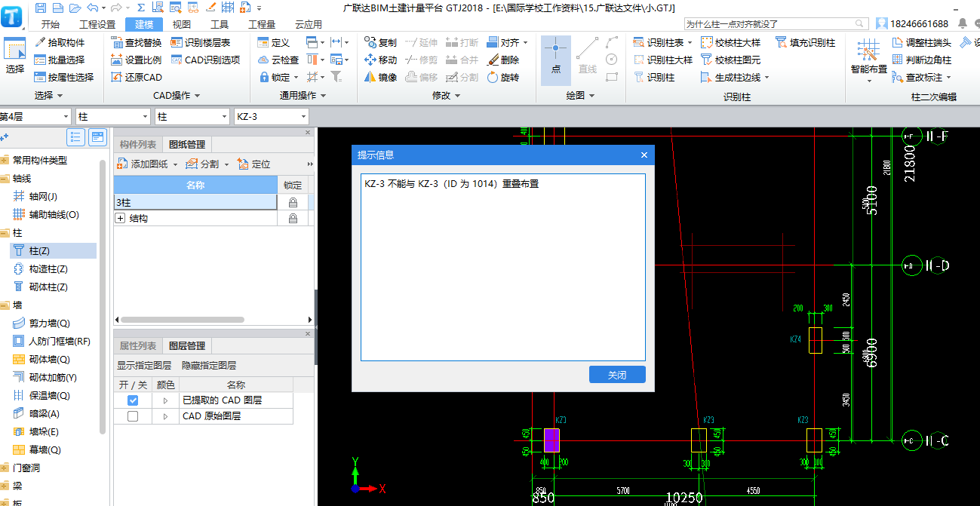
Task: Run 校核柱大样 column detail check
Action: (x=731, y=42)
